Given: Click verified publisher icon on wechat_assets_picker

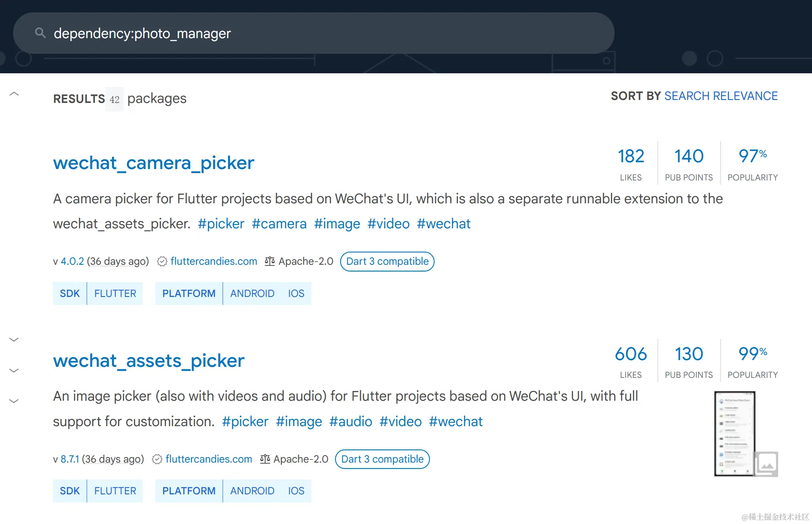Looking at the screenshot, I should click(157, 459).
